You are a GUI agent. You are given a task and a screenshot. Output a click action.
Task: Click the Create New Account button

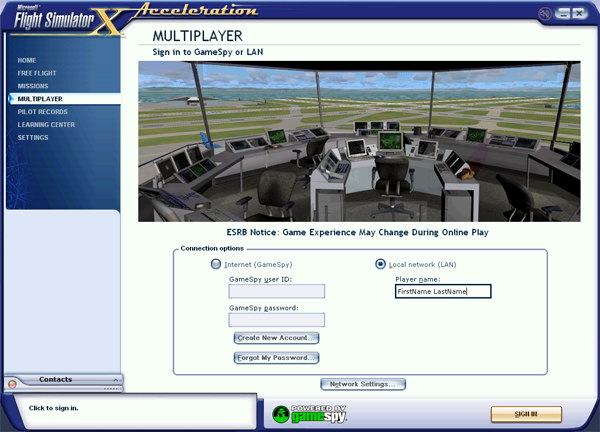pyautogui.click(x=276, y=338)
